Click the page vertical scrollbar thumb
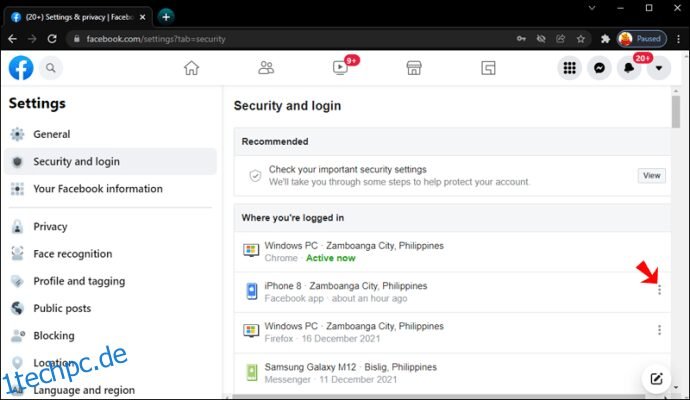 676,112
